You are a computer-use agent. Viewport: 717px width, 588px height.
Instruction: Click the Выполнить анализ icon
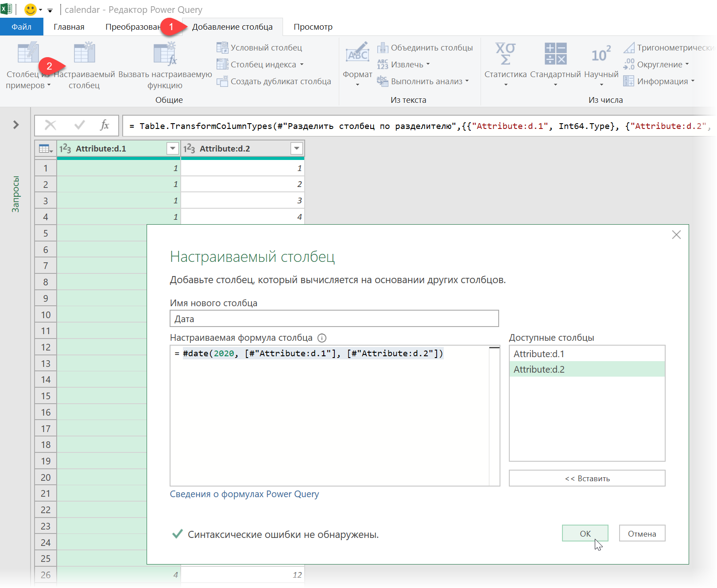pyautogui.click(x=383, y=81)
